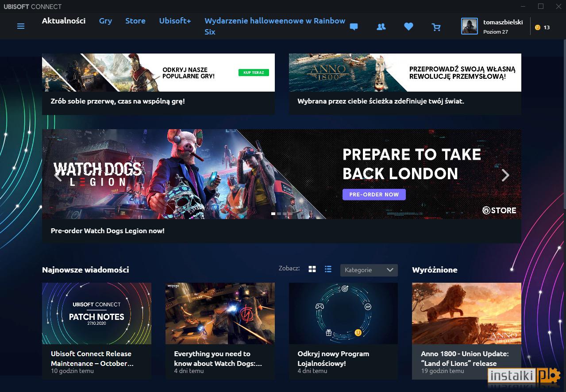Open 'Wybrana przez ciebie ścieżka' promo caption
566x392 pixels.
point(381,101)
